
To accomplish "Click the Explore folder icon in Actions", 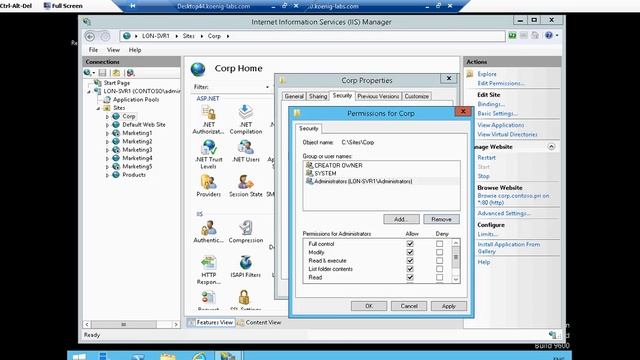I will click(x=470, y=74).
